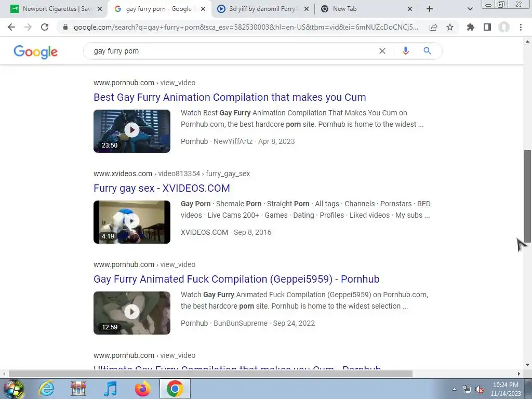Open the Chrome side panel
Viewport: 532px width, 399px height.
[487, 27]
